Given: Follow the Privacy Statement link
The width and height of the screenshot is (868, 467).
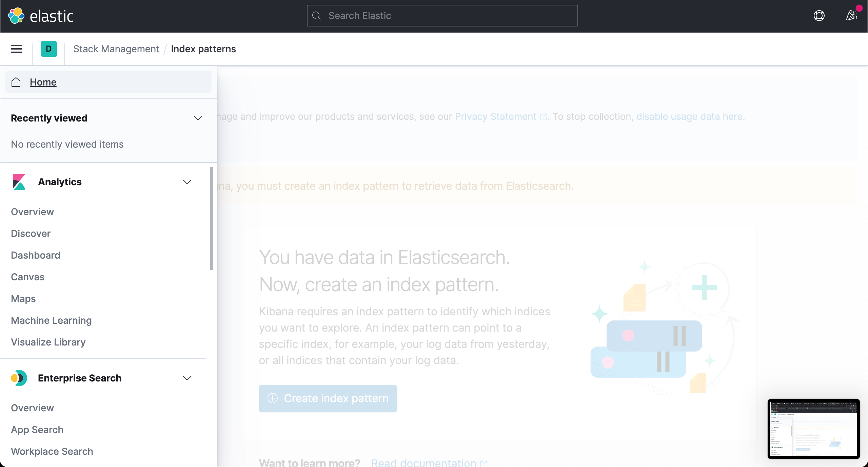Looking at the screenshot, I should click(495, 116).
